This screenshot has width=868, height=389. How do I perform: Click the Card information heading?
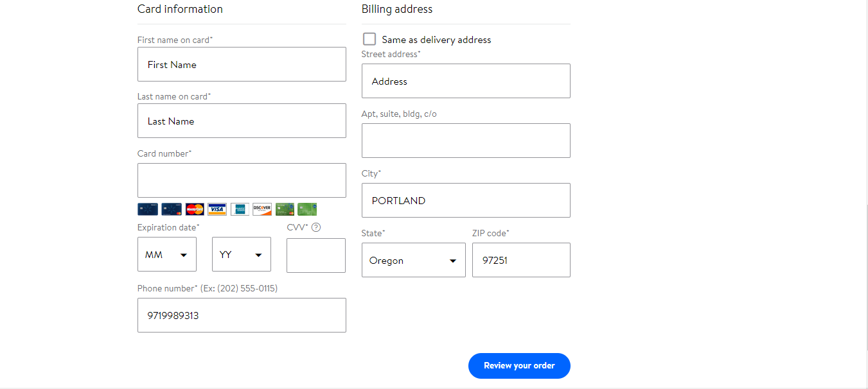pyautogui.click(x=180, y=9)
